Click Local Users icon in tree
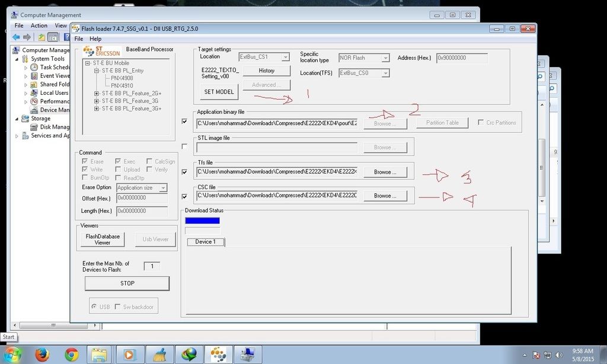This screenshot has height=364, width=607. tap(34, 93)
